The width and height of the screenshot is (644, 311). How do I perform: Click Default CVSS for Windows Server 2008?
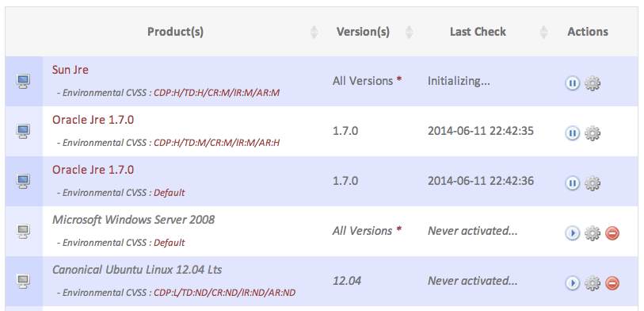point(170,243)
